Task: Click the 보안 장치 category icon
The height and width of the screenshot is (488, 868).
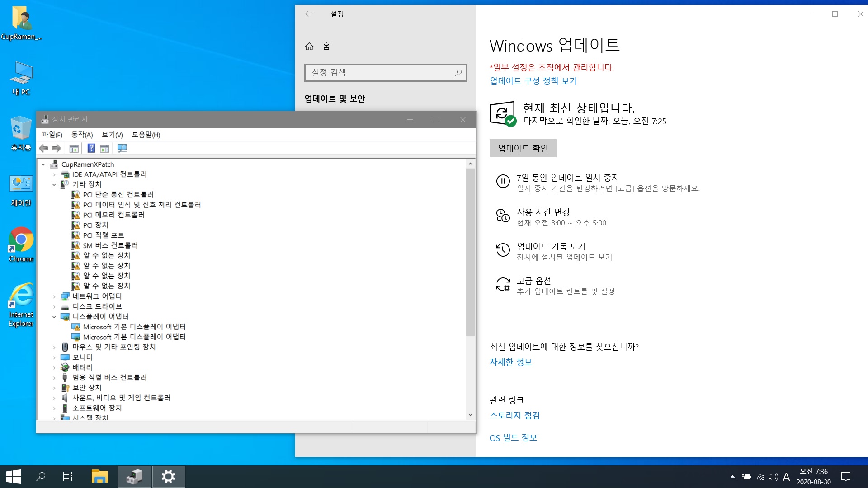Action: tap(65, 388)
